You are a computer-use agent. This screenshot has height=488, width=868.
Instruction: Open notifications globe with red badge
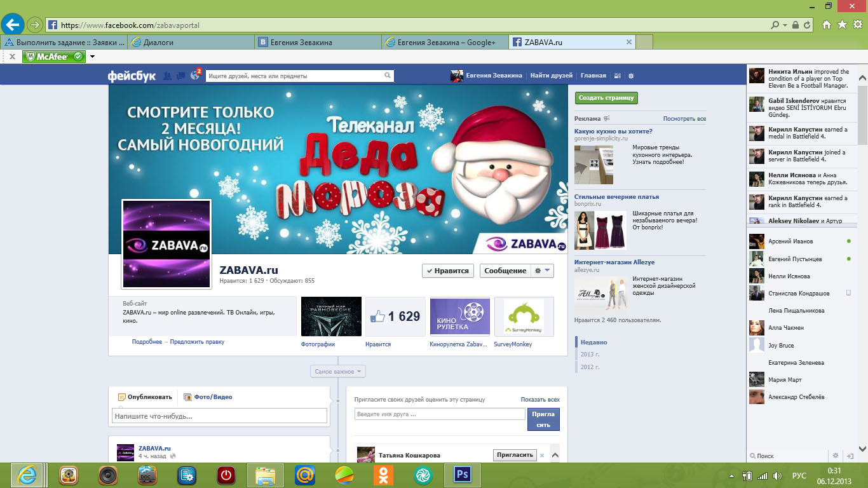click(x=195, y=76)
